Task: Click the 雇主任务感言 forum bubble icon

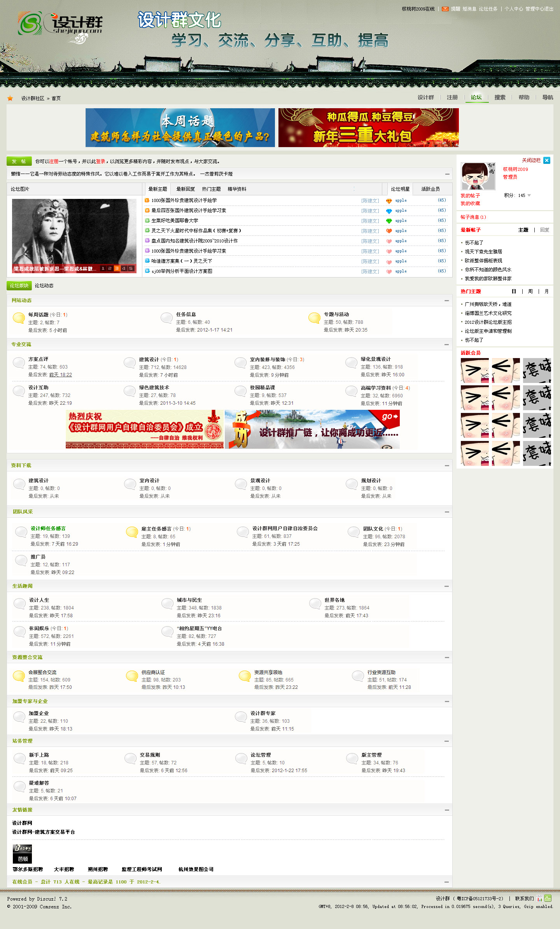Action: pos(132,532)
